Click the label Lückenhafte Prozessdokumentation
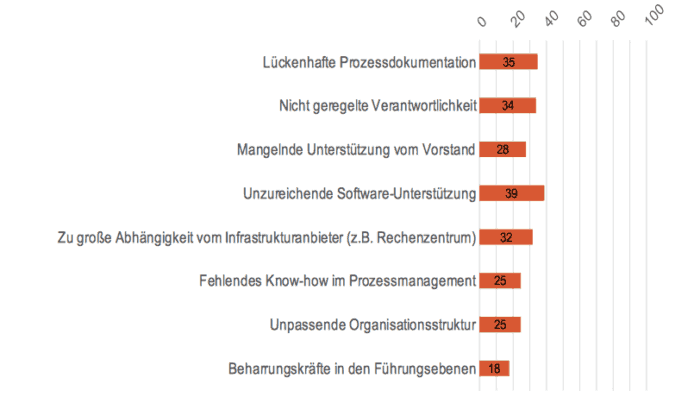This screenshot has height=397, width=700. point(369,63)
